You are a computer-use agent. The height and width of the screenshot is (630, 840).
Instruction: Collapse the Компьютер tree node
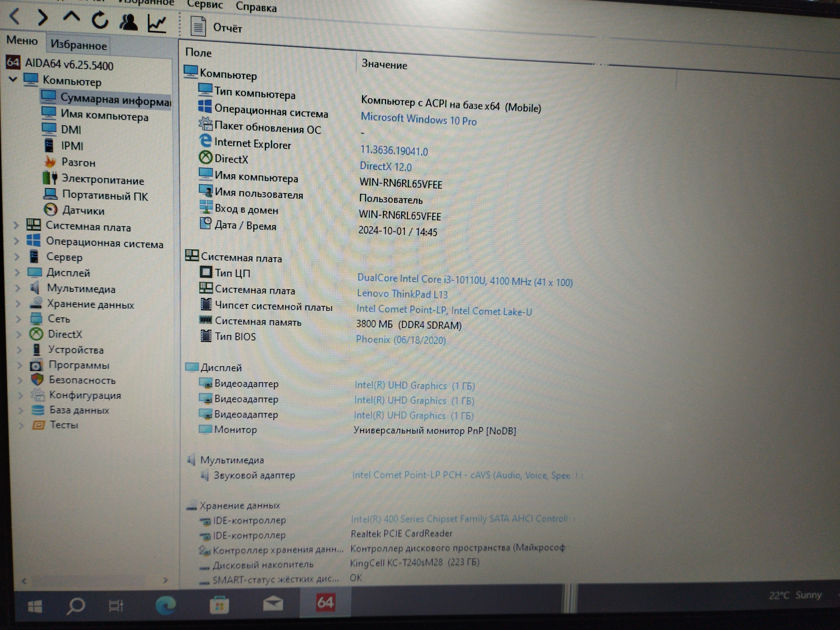pyautogui.click(x=13, y=79)
